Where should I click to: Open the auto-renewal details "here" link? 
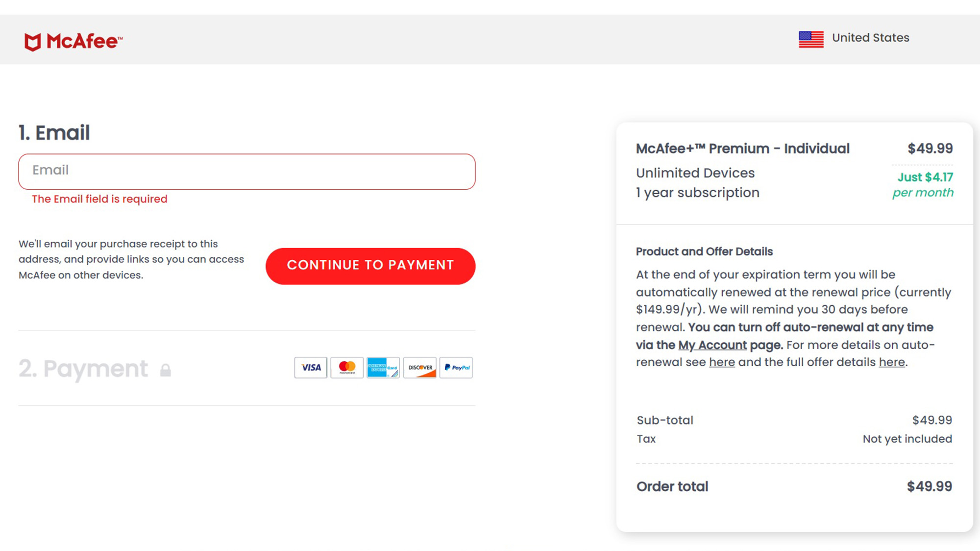point(722,362)
